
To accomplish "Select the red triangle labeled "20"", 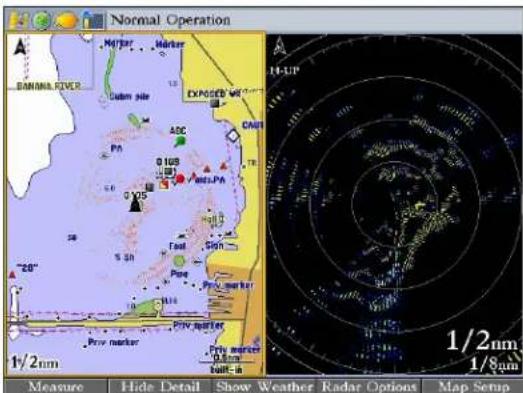I will coord(12,275).
